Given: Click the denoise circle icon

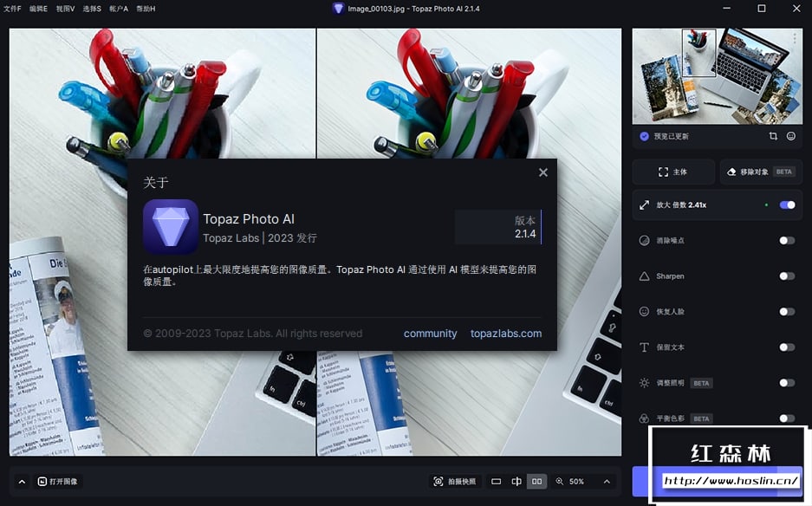Looking at the screenshot, I should [x=644, y=240].
